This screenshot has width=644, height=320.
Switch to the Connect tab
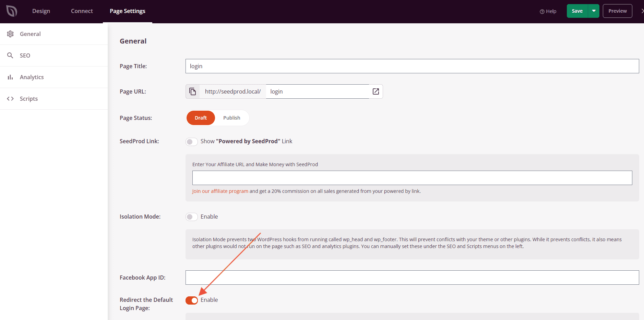[x=82, y=11]
